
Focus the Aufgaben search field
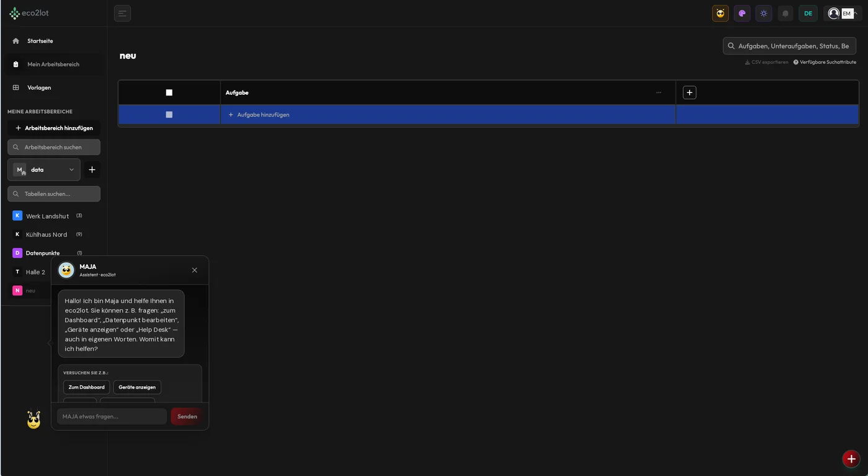pos(789,46)
